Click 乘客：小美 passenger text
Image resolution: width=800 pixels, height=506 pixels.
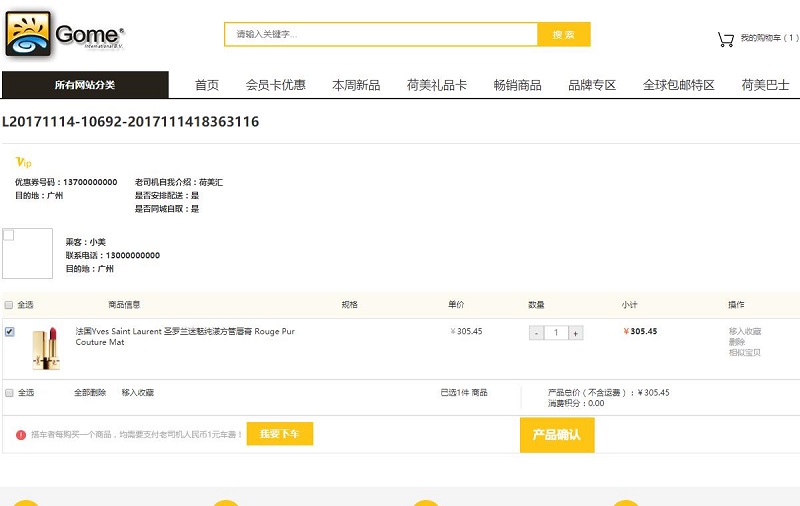click(x=86, y=242)
